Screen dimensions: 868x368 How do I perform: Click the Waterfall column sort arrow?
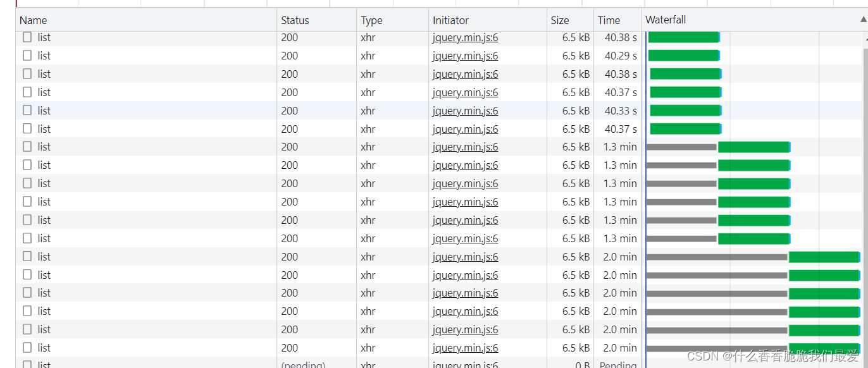click(x=864, y=20)
